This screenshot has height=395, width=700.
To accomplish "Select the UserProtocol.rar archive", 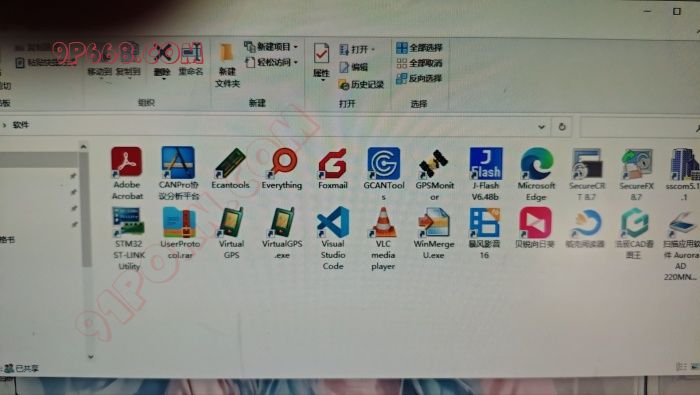I will coord(180,233).
